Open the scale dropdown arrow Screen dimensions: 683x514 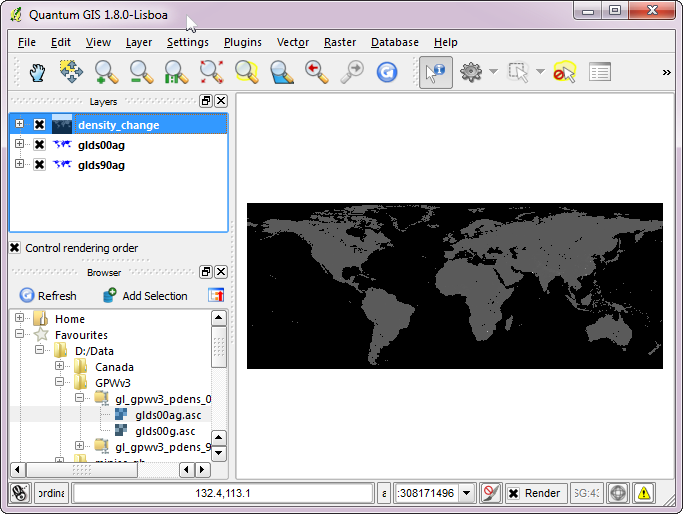(467, 493)
